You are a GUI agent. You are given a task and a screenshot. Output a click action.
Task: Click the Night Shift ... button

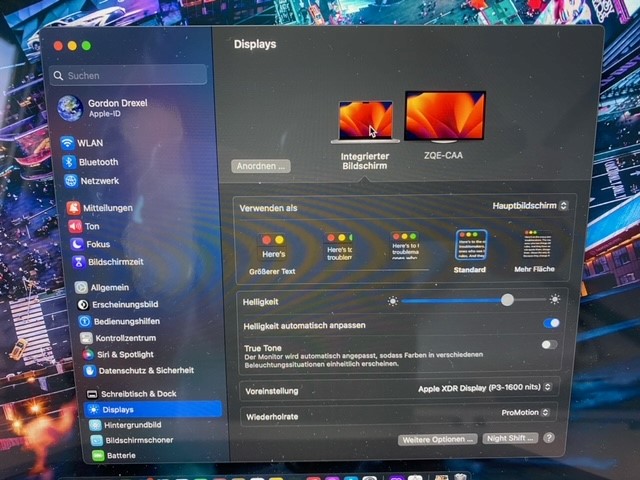click(x=510, y=438)
